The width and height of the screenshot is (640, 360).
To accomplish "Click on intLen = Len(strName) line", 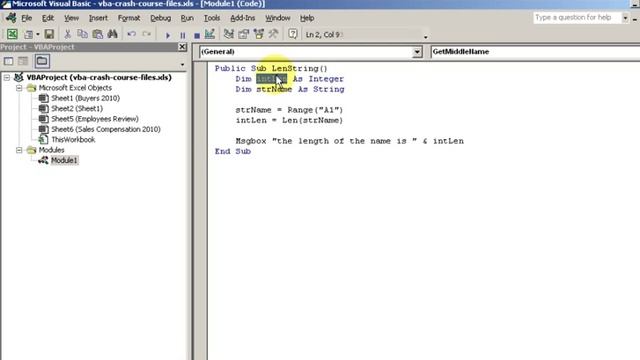I will click(x=289, y=120).
